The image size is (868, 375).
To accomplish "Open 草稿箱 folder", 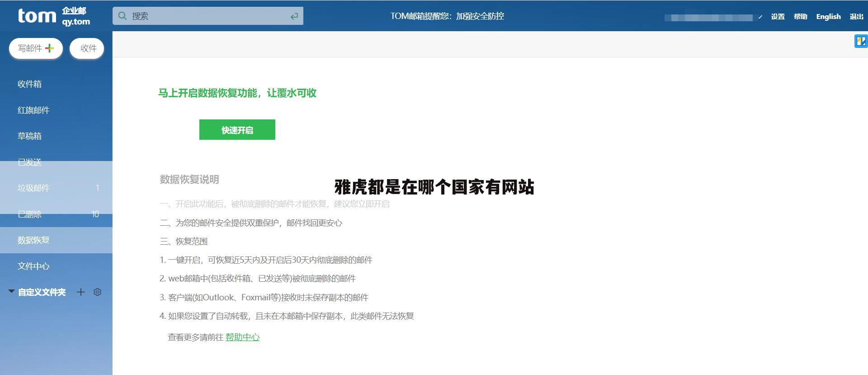I will (x=56, y=136).
